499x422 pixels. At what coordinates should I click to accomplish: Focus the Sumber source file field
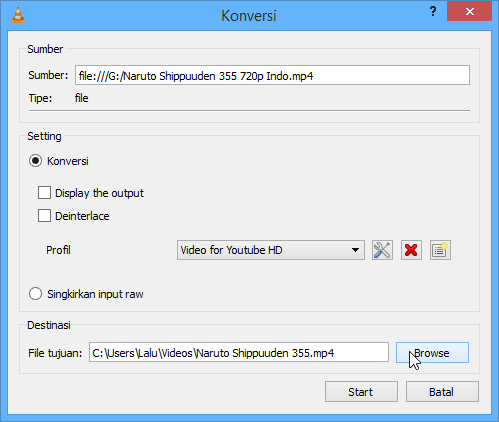(272, 75)
